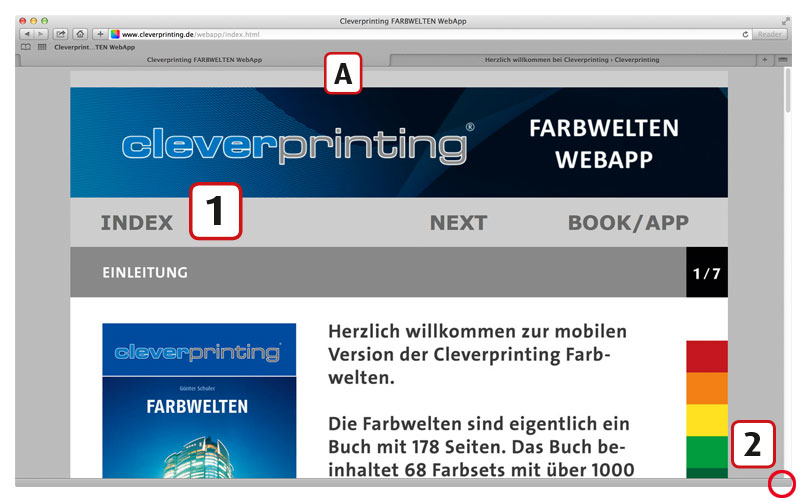Open the INDEX navigation item
The height and width of the screenshot is (500, 800).
click(137, 223)
